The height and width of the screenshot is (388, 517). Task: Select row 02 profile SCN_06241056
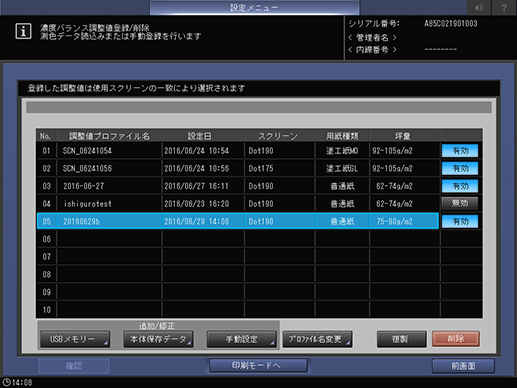click(x=238, y=168)
